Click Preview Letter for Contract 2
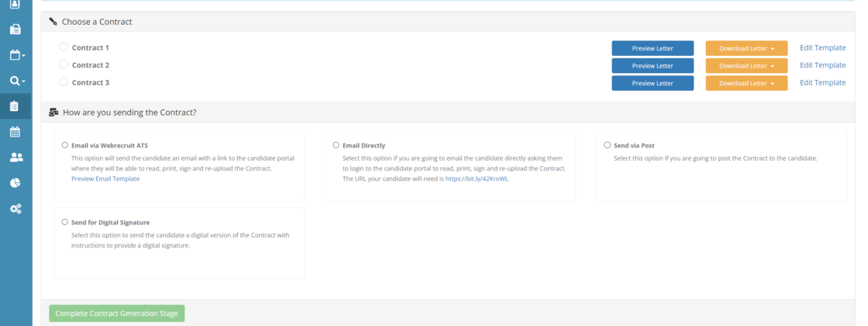 (x=652, y=66)
